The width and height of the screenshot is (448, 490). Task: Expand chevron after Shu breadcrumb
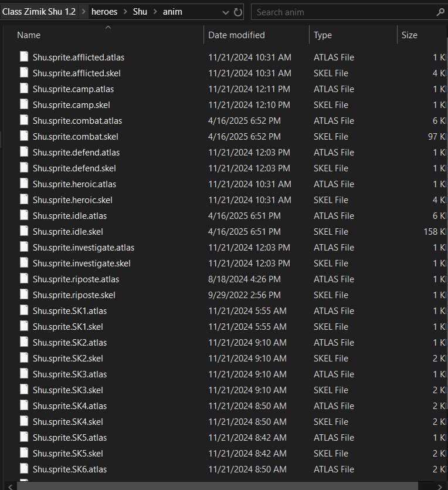(x=155, y=12)
